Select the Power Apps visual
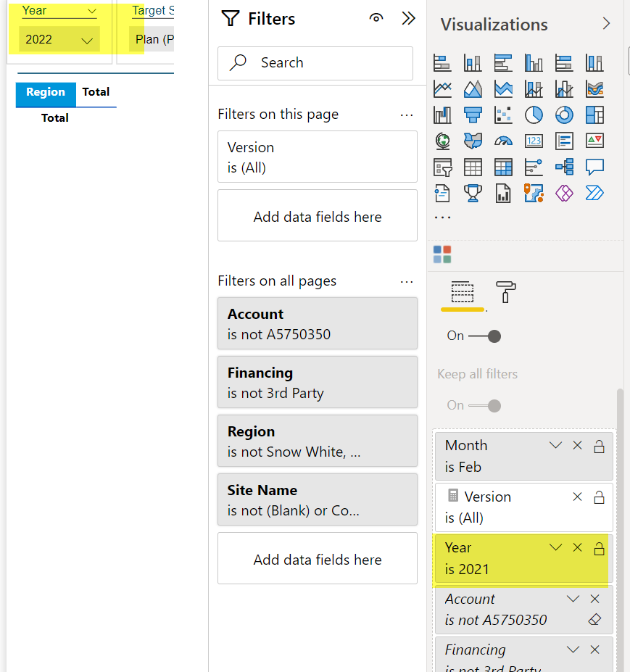 [x=564, y=194]
